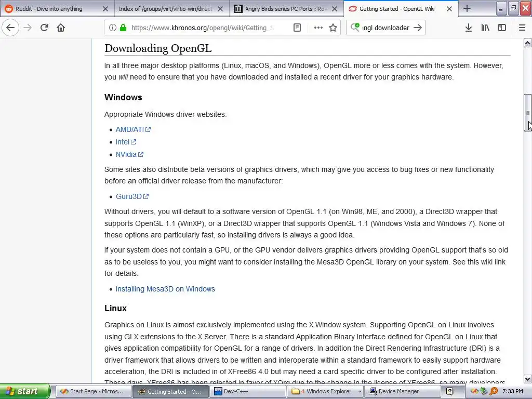This screenshot has height=399, width=532.
Task: Click 'Appropriate Windows driver websites:' text
Action: click(166, 114)
